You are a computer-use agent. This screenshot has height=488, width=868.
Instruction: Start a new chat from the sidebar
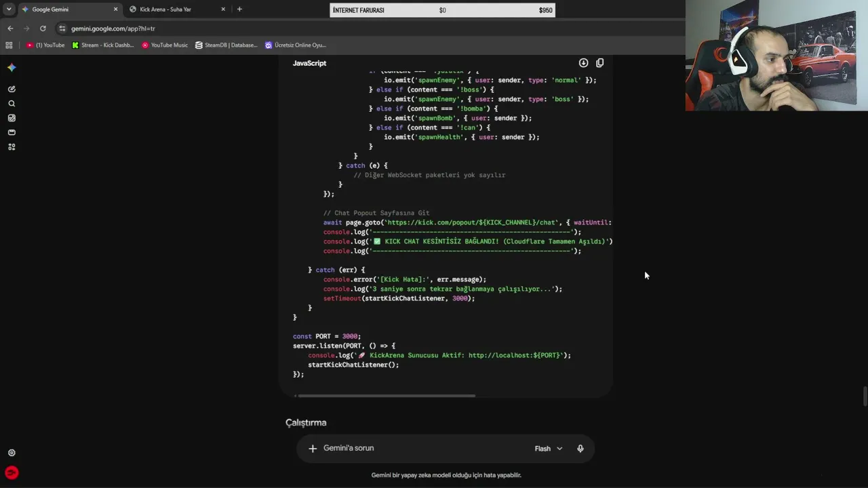tap(12, 89)
